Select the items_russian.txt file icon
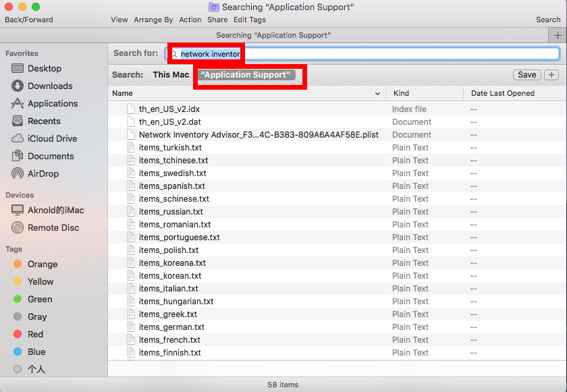The width and height of the screenshot is (567, 392). (130, 211)
